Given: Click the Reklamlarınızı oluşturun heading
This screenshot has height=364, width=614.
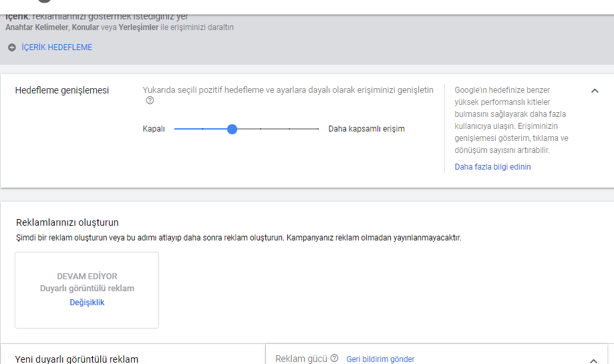Looking at the screenshot, I should click(71, 222).
